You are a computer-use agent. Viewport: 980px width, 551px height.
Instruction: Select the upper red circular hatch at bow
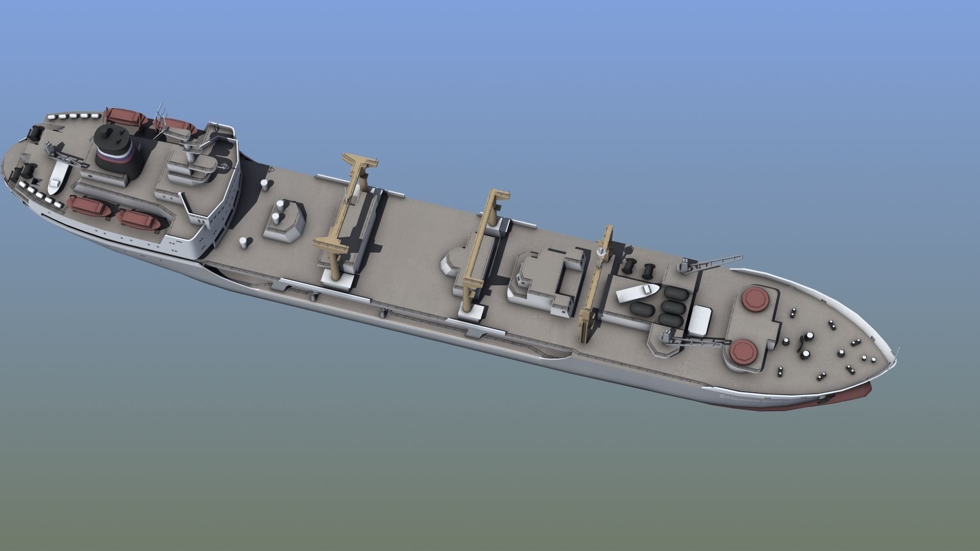coord(755,299)
